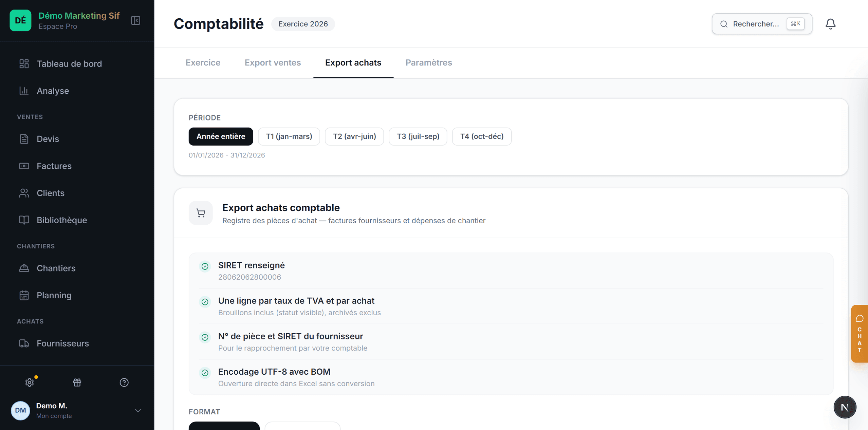Click the Rechercher search field
The width and height of the screenshot is (868, 430).
click(x=762, y=24)
